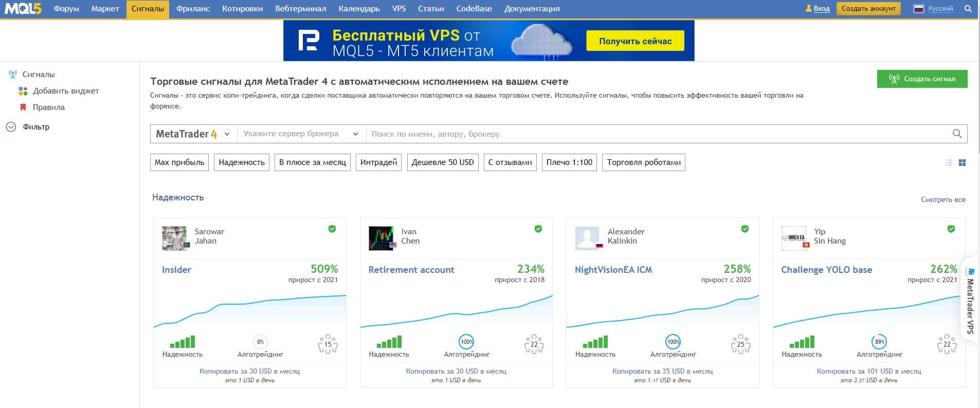Click the Смотреть все link
Viewport: 980px width, 408px height.
(x=943, y=199)
